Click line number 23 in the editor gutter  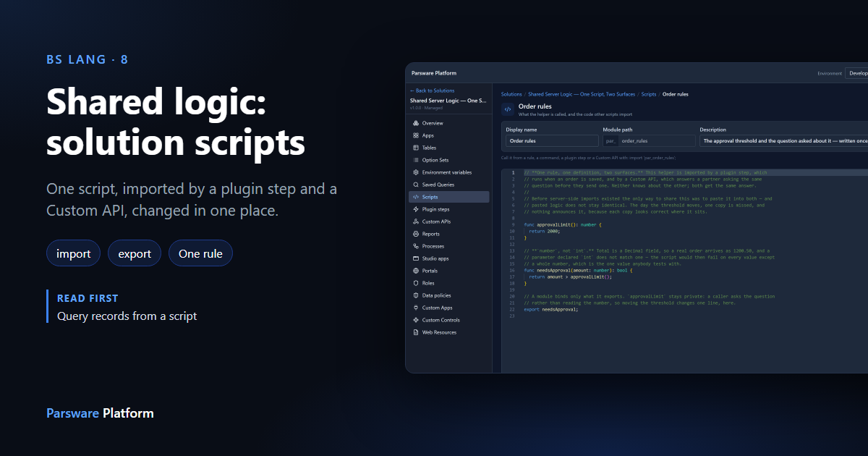click(x=511, y=316)
